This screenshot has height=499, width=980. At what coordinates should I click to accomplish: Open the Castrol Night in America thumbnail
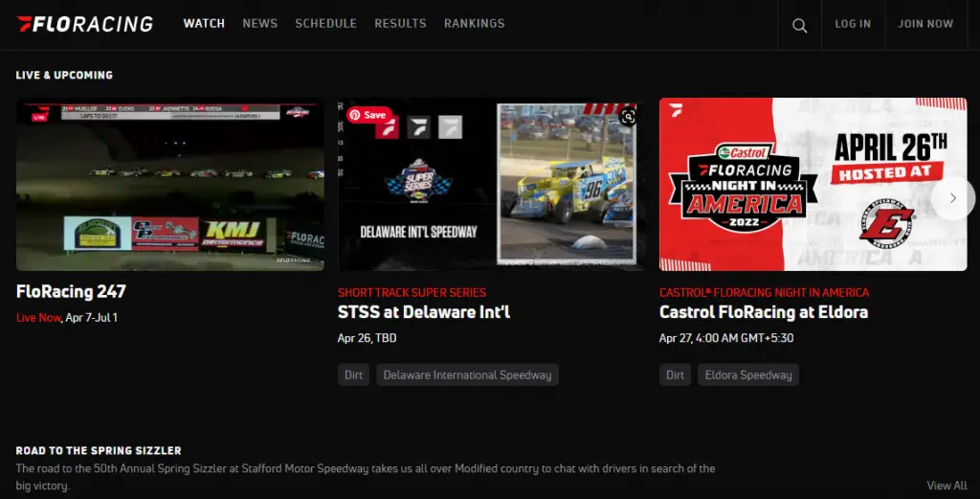pyautogui.click(x=813, y=185)
